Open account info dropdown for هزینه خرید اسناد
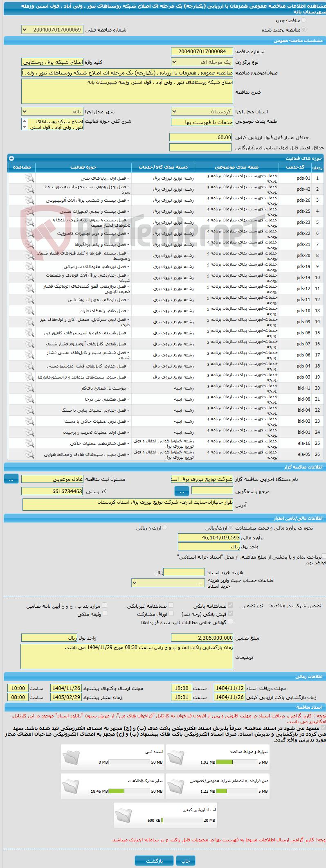The width and height of the screenshot is (326, 868). click(168, 583)
